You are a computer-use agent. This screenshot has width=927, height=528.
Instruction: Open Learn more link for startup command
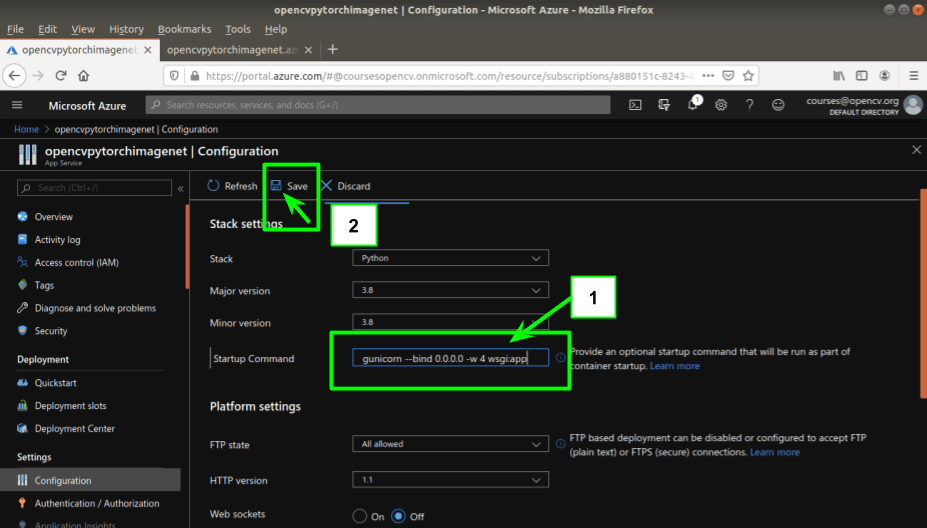675,366
